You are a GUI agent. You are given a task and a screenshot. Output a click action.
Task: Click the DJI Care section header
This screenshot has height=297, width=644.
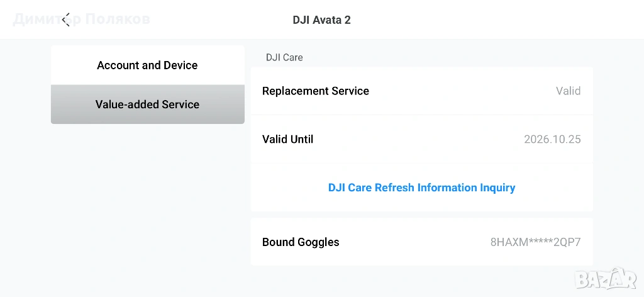(x=284, y=57)
